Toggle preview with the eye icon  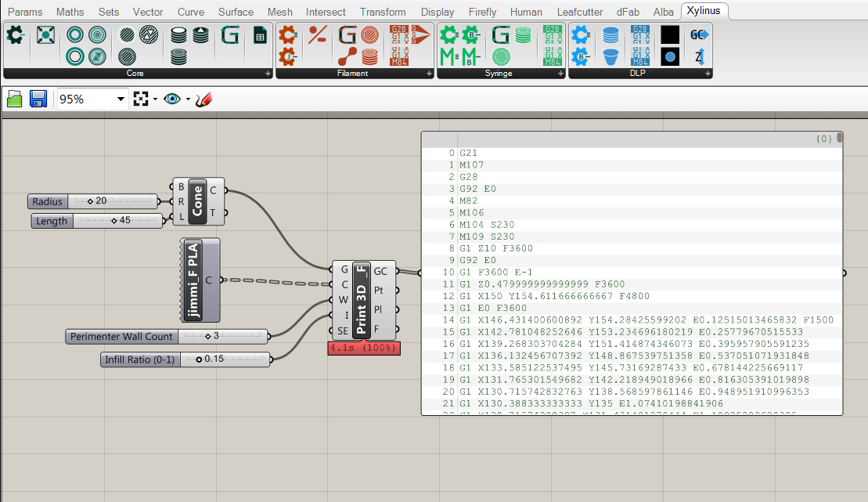click(172, 99)
